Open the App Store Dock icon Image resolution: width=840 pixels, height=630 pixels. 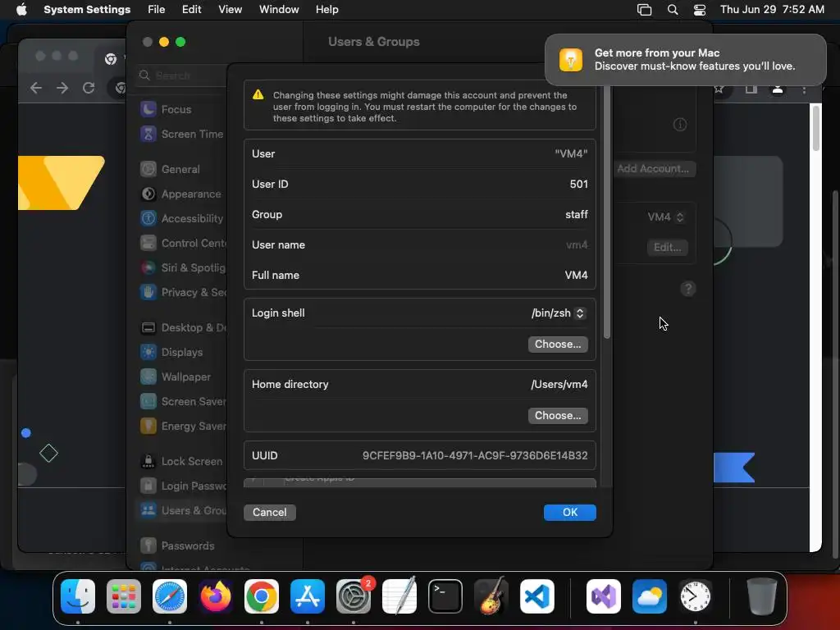(x=308, y=596)
